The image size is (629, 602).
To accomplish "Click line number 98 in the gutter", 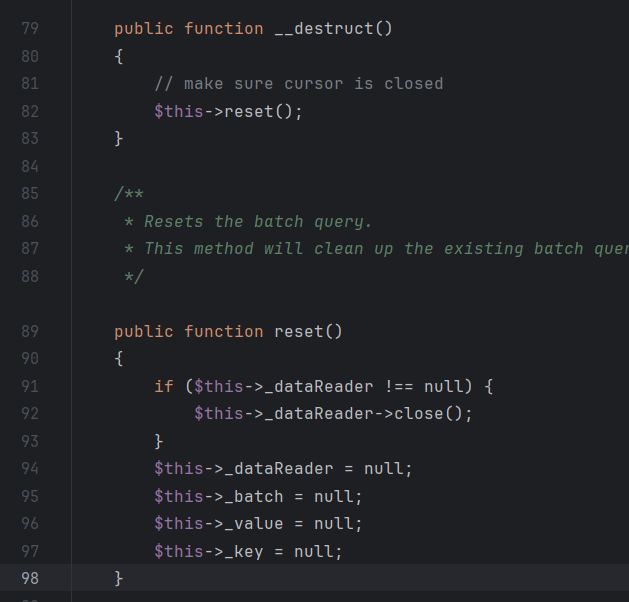I will [29, 578].
